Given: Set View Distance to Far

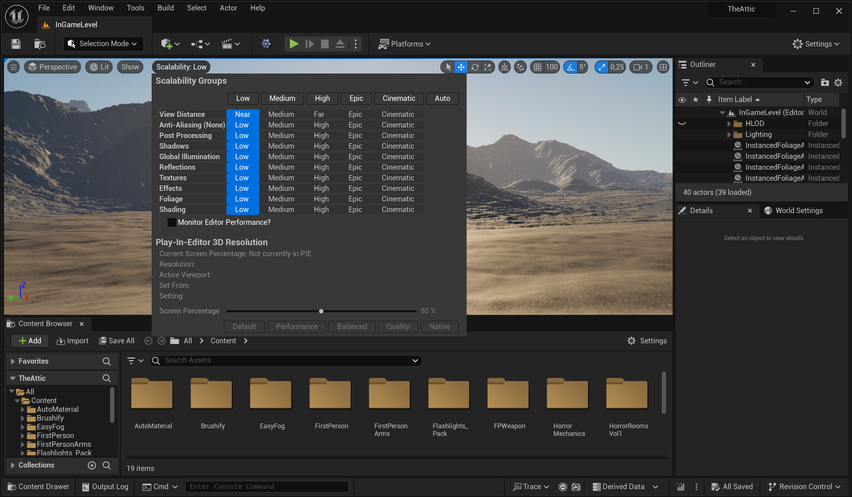Looking at the screenshot, I should [319, 115].
